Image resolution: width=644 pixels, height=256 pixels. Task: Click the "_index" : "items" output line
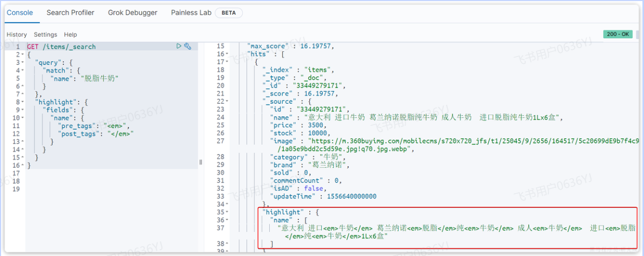(x=298, y=70)
